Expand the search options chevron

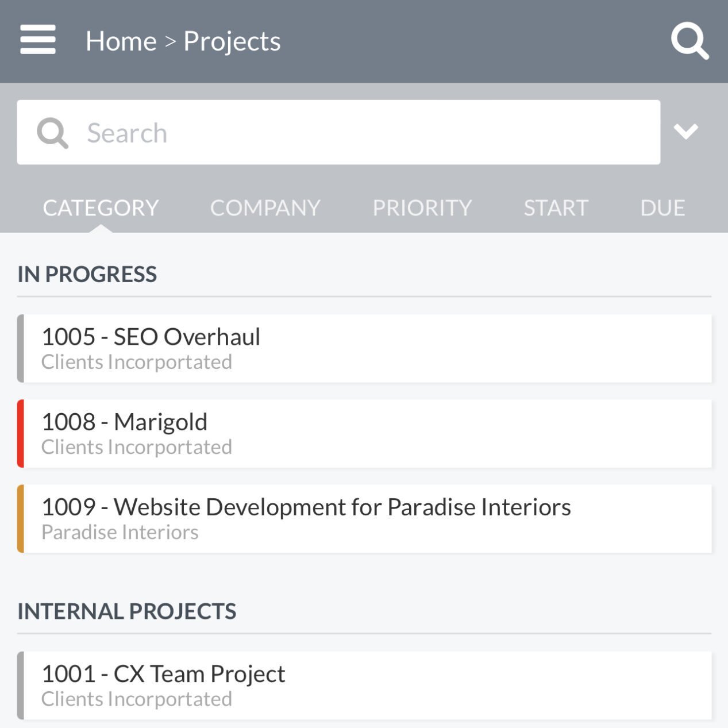685,132
